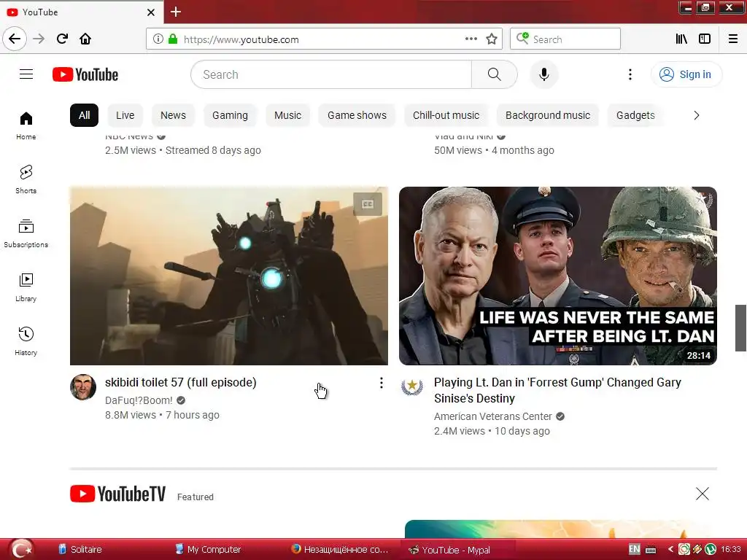Click the Playing Lt. Dan video title
The image size is (747, 560).
(557, 390)
